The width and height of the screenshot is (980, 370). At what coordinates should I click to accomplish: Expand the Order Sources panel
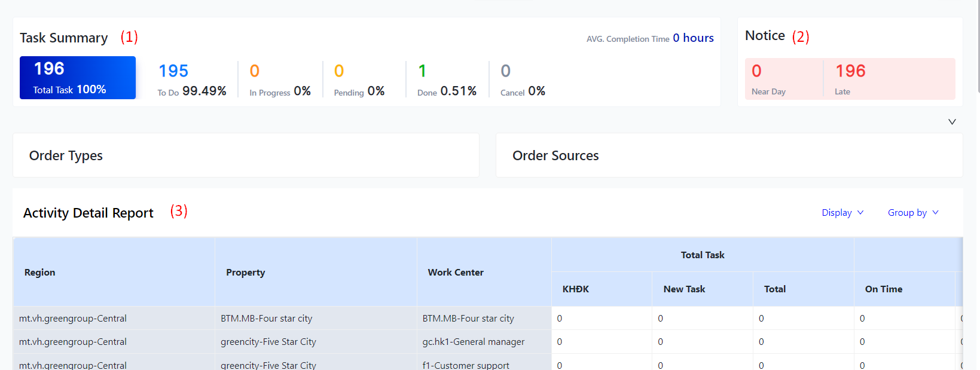click(729, 155)
